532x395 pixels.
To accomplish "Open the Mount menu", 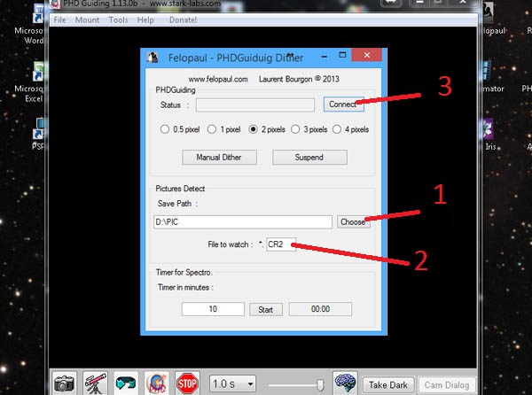I will click(87, 20).
